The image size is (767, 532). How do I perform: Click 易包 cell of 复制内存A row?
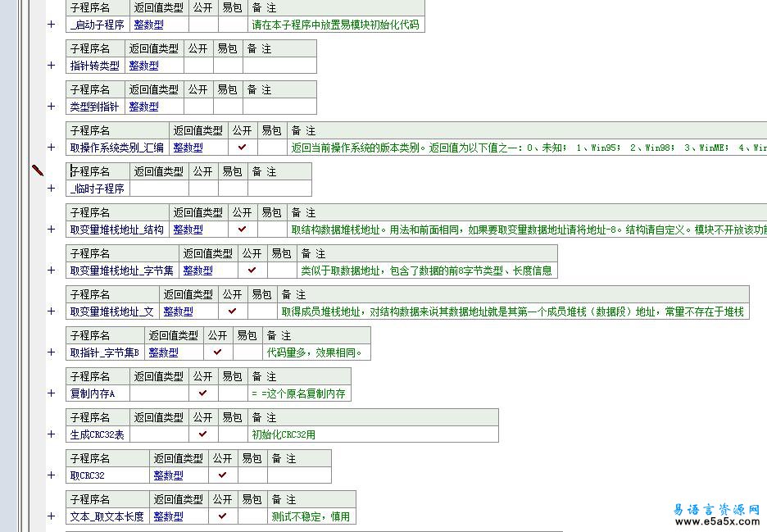(233, 393)
